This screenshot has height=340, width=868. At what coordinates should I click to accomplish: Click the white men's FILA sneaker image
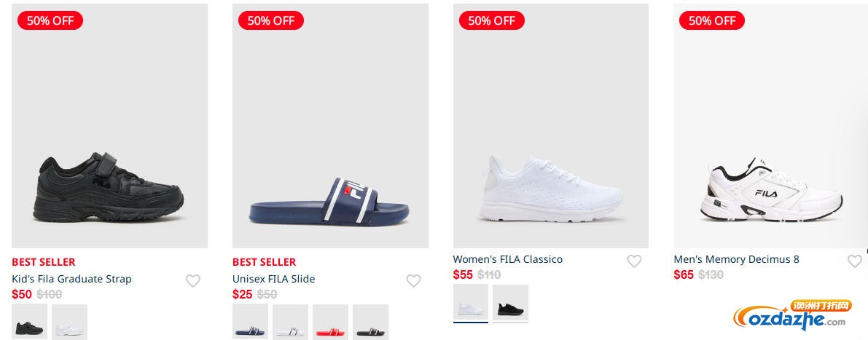tap(771, 189)
